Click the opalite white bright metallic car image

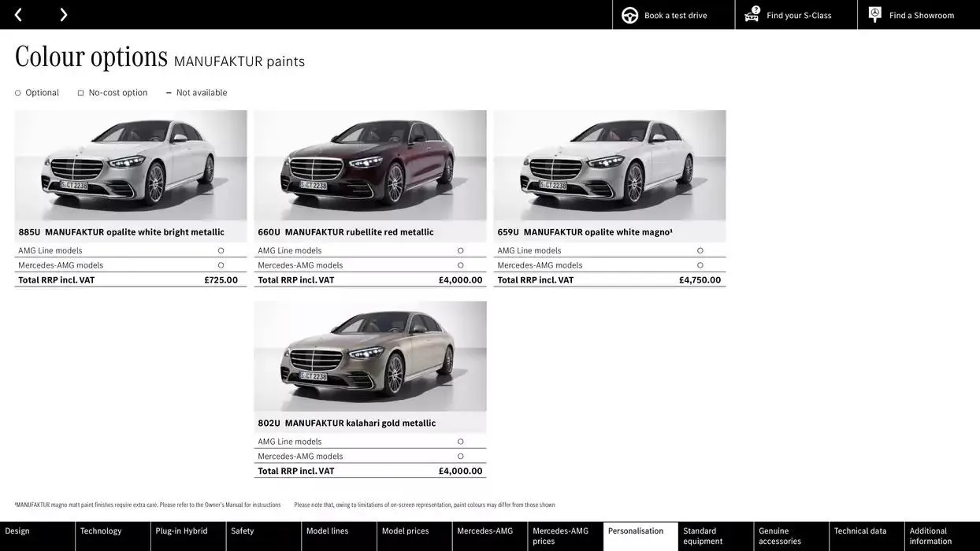point(131,165)
